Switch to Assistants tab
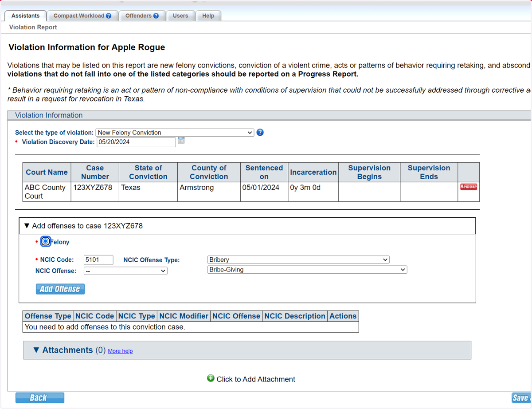 coord(25,16)
